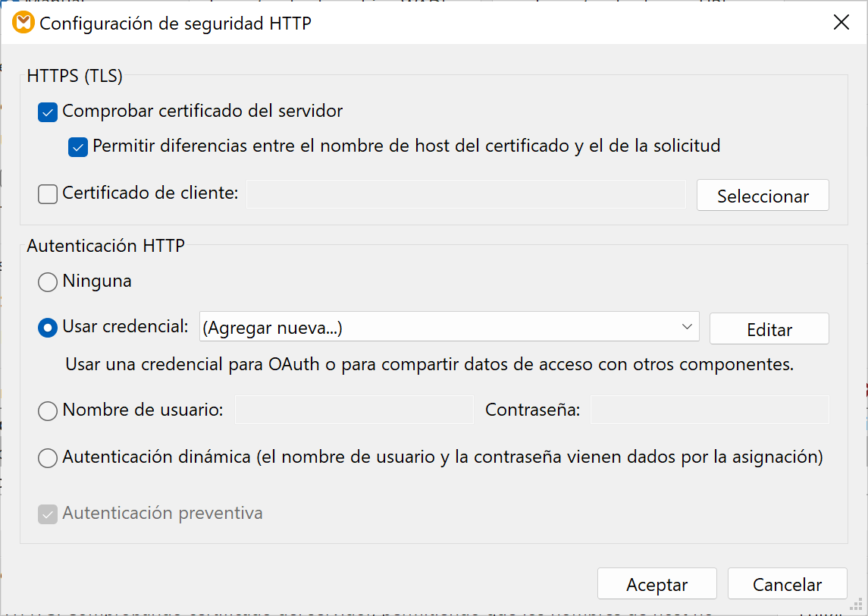This screenshot has width=868, height=616.
Task: Select the Ninguna authentication option
Action: point(48,282)
